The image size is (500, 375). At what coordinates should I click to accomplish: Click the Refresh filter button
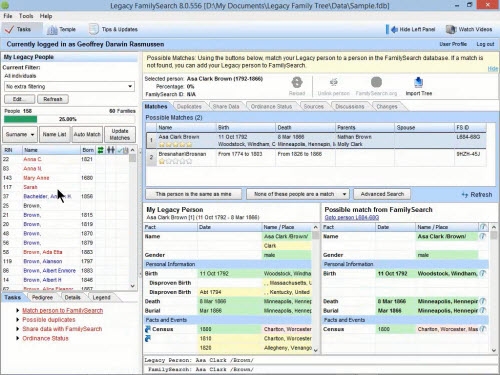(x=53, y=99)
